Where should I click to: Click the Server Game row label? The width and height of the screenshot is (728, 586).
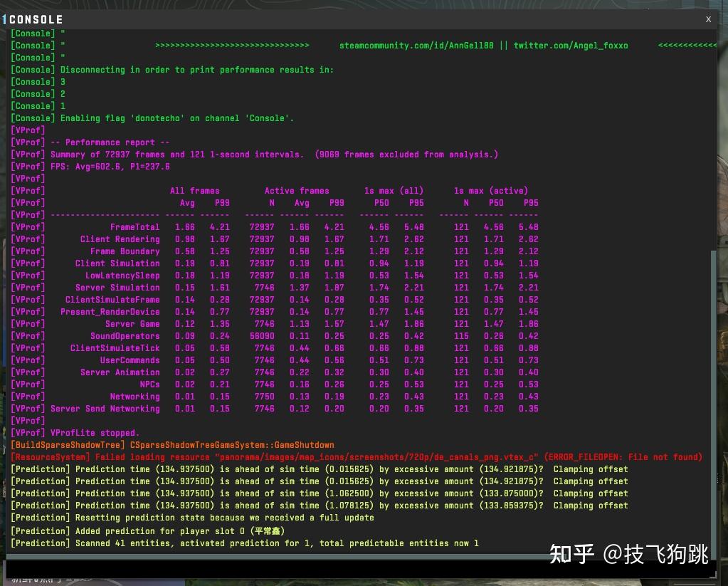tap(132, 323)
